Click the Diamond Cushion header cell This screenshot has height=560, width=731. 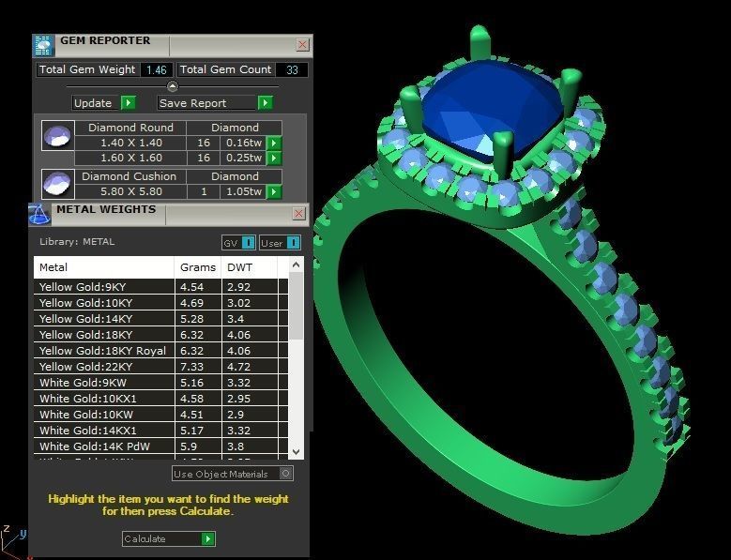coord(129,176)
